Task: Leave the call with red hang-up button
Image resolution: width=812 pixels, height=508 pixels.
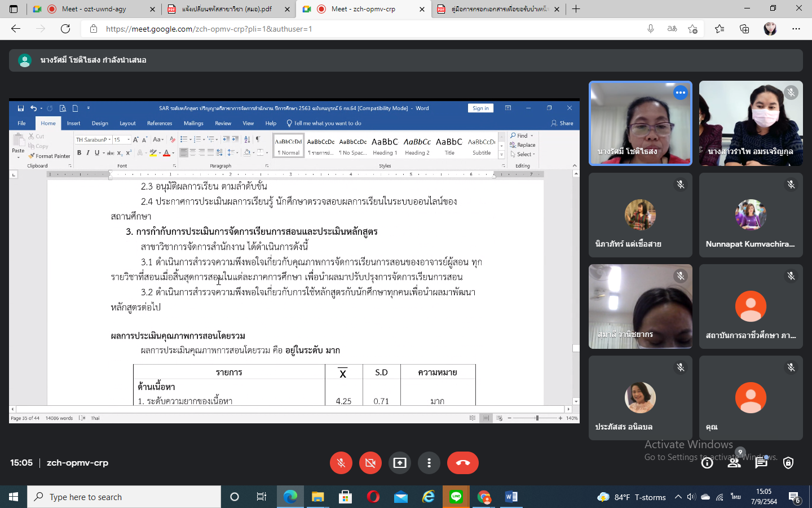Action: 463,463
